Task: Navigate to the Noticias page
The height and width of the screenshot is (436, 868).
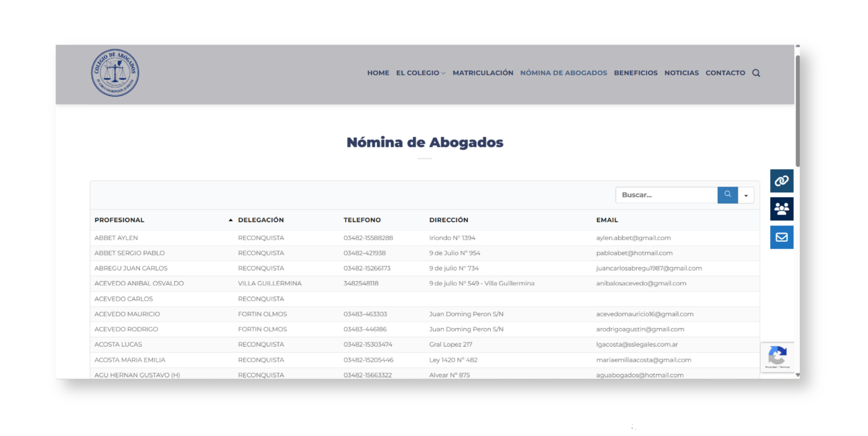Action: pos(681,73)
